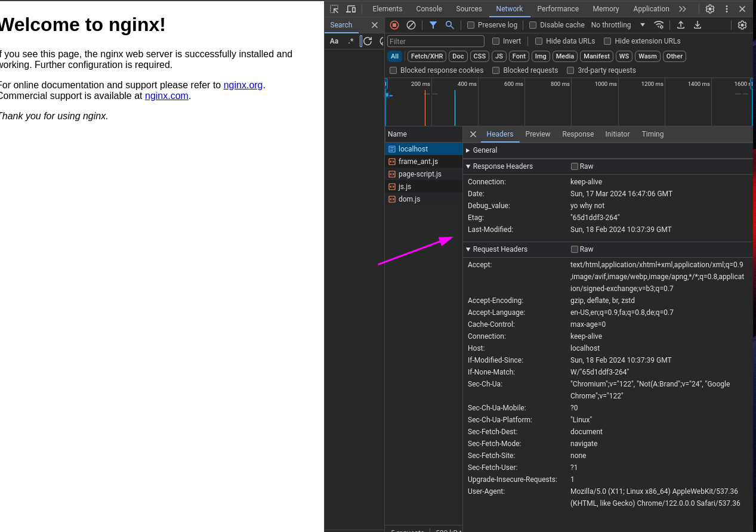Open the Response tab of request
756x532 pixels.
click(578, 134)
